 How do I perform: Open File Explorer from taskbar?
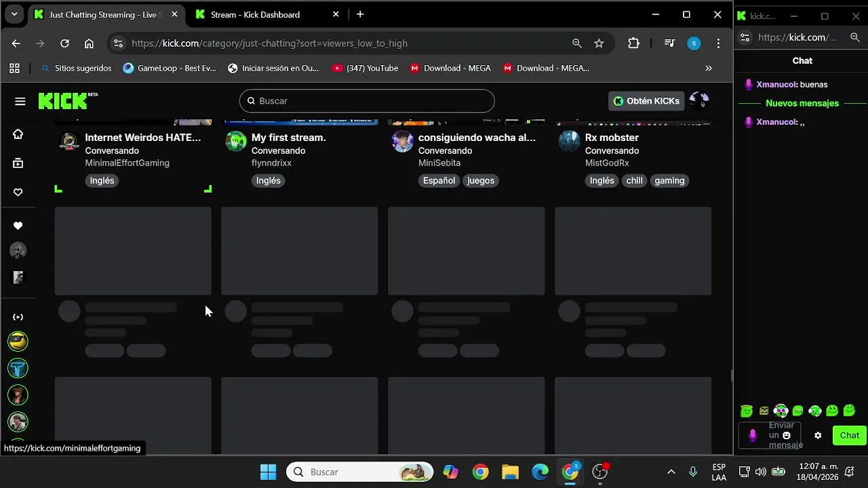pyautogui.click(x=510, y=472)
